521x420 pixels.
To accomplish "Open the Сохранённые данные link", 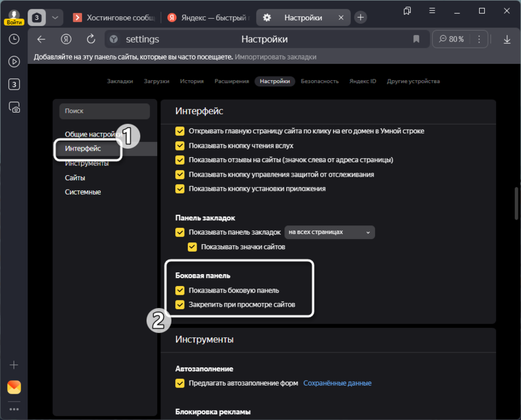I will point(337,383).
